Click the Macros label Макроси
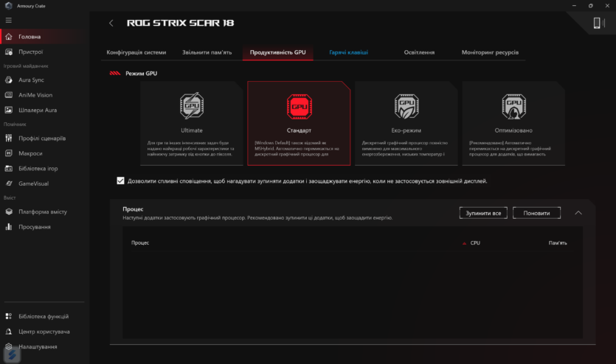616x364 pixels. click(x=30, y=153)
